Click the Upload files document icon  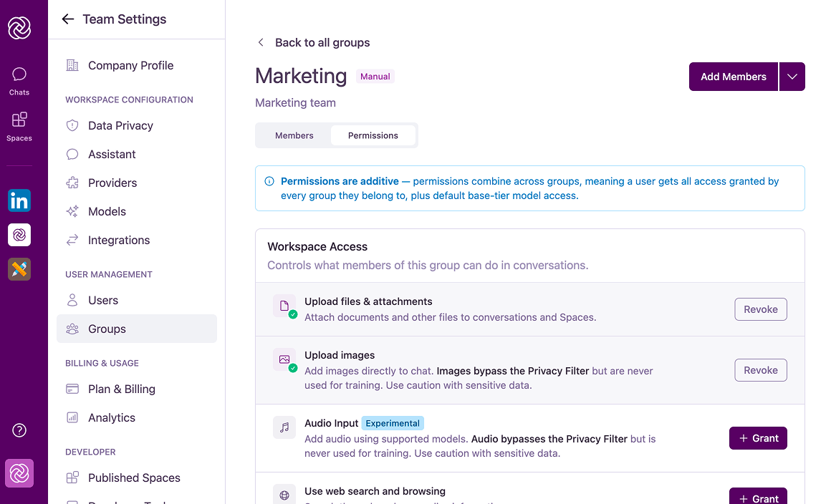pyautogui.click(x=284, y=306)
